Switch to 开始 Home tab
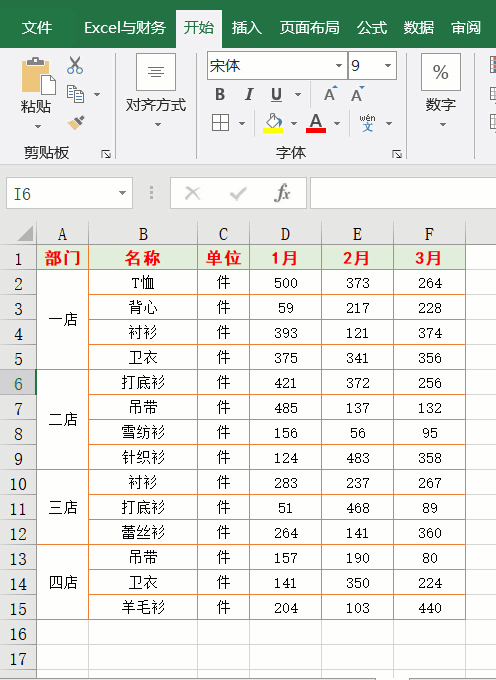The height and width of the screenshot is (680, 496). (199, 28)
